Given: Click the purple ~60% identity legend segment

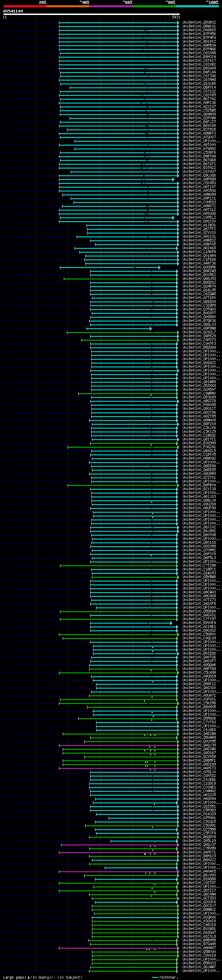Looking at the screenshot, I should click(111, 6).
